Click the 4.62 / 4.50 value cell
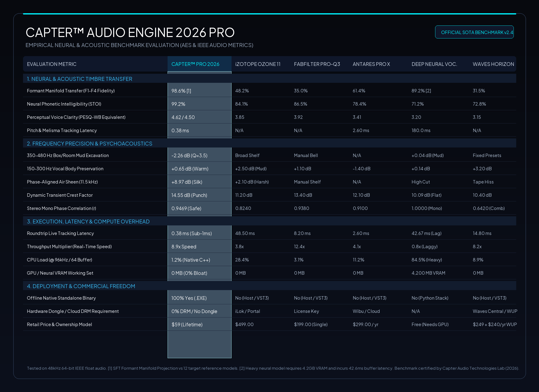Image resolution: width=539 pixels, height=392 pixels. tap(183, 117)
